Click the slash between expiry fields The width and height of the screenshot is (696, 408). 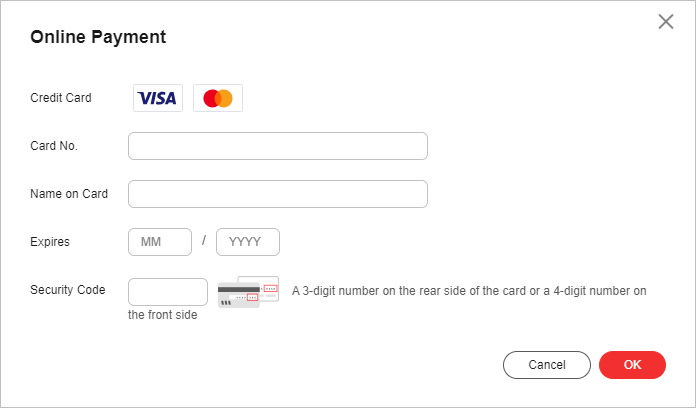pos(204,240)
